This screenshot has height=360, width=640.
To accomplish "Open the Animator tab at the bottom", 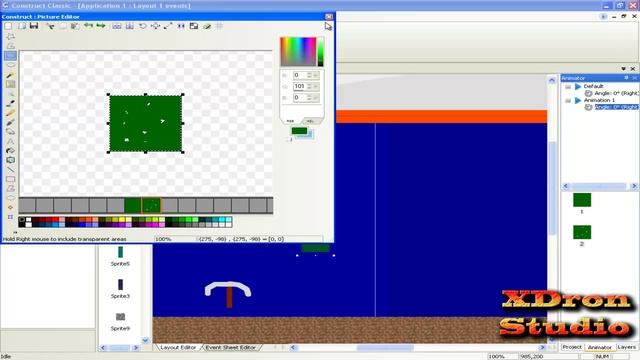I will tap(600, 347).
